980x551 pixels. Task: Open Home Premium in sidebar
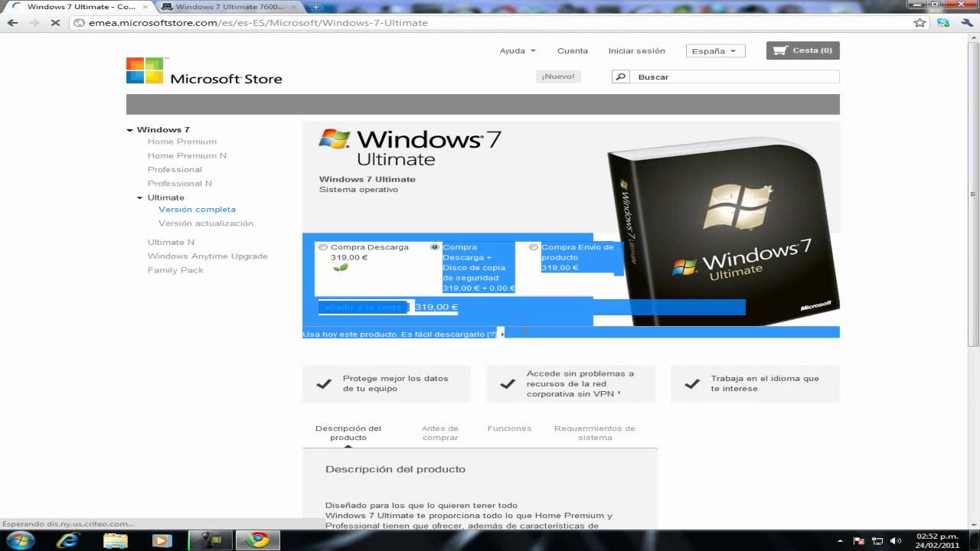point(182,142)
